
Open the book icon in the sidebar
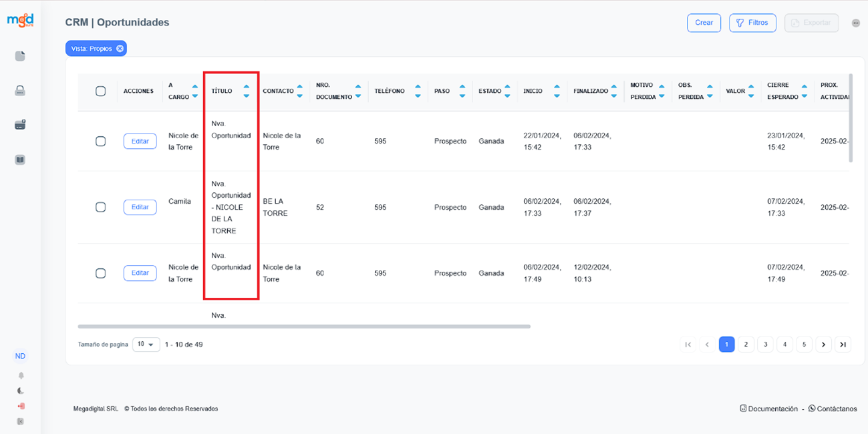coord(20,160)
